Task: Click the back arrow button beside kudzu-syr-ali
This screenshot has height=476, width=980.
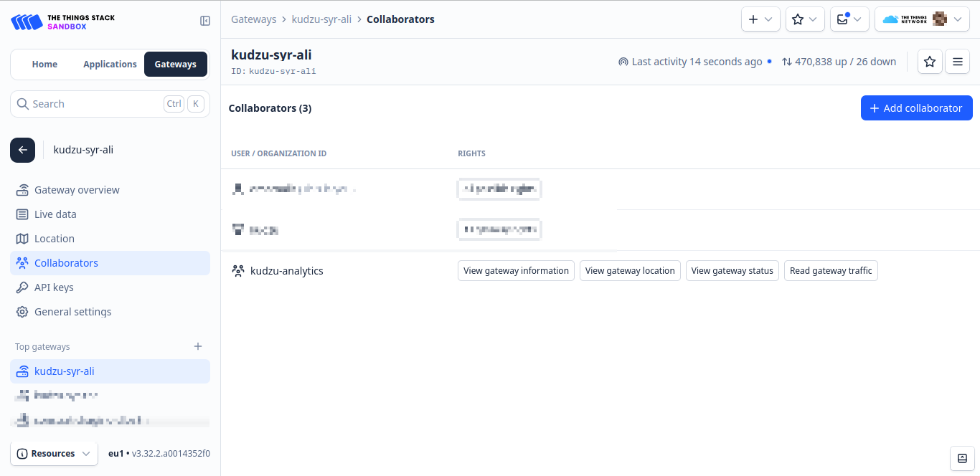Action: pyautogui.click(x=22, y=150)
